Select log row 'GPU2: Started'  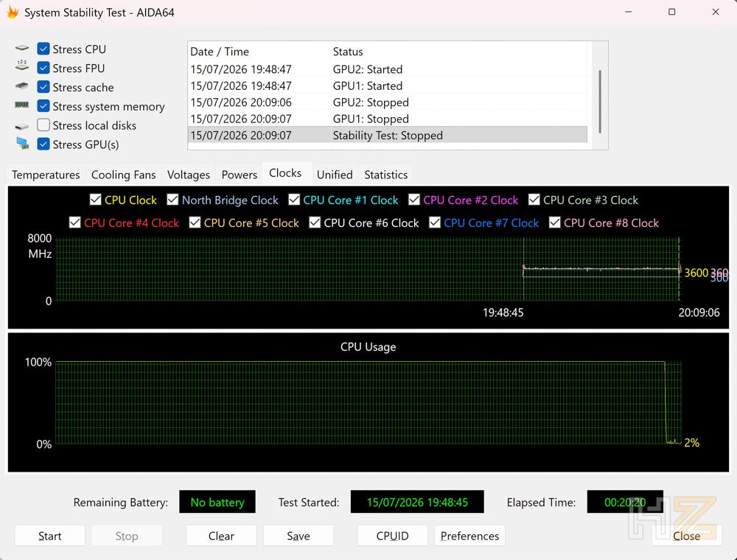tap(388, 69)
